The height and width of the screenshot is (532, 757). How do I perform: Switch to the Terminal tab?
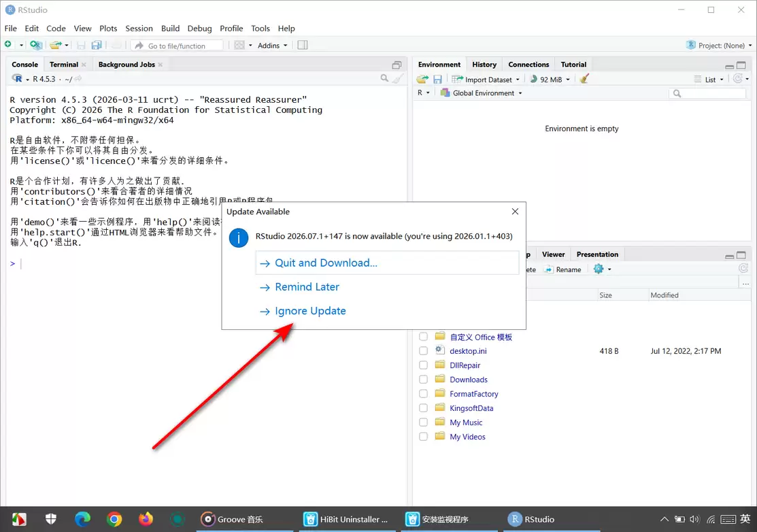click(x=64, y=64)
